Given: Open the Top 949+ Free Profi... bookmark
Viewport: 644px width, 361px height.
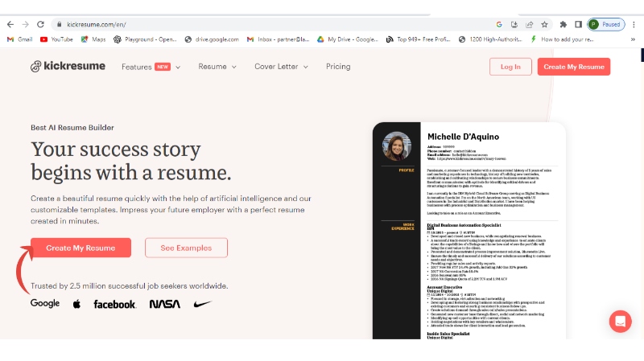Looking at the screenshot, I should (x=418, y=39).
